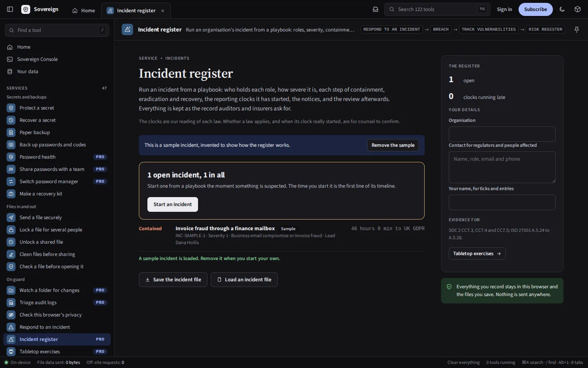Click the Contained status label
588x368 pixels.
point(150,229)
